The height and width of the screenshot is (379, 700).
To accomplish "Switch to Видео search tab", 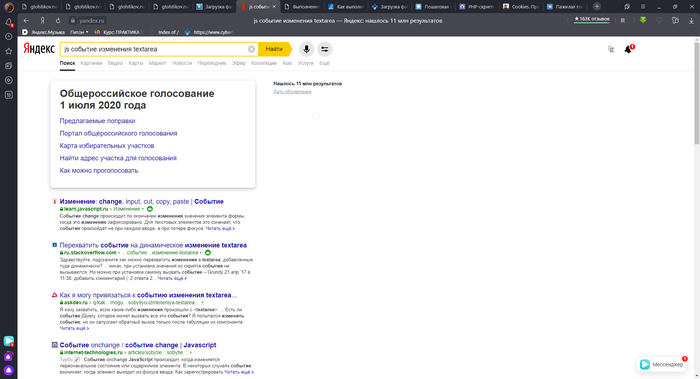I will [x=115, y=63].
